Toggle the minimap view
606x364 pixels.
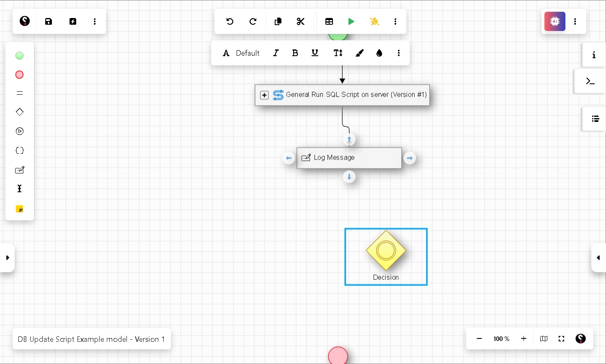(x=544, y=338)
